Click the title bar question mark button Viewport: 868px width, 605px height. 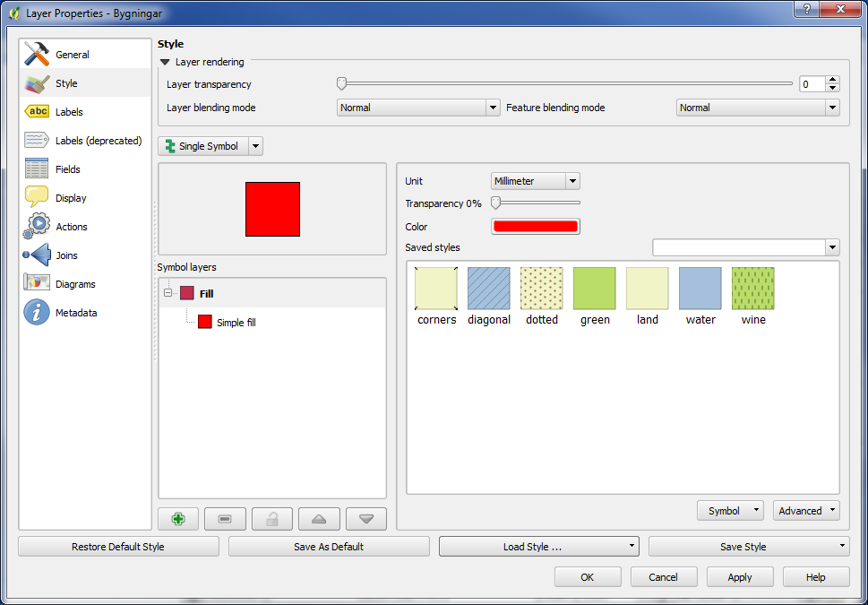pyautogui.click(x=808, y=9)
